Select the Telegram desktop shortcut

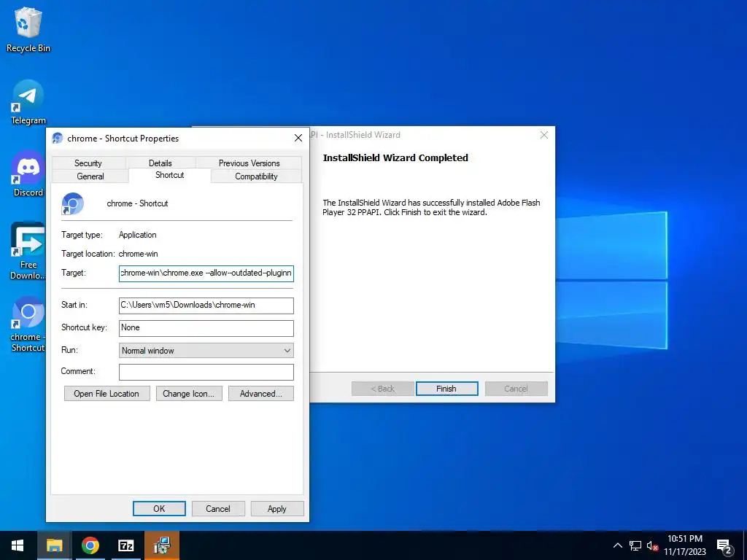(x=28, y=102)
